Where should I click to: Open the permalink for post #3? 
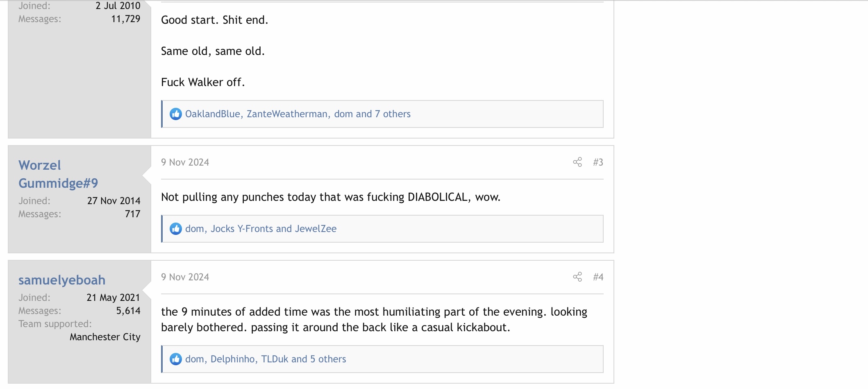pos(598,162)
